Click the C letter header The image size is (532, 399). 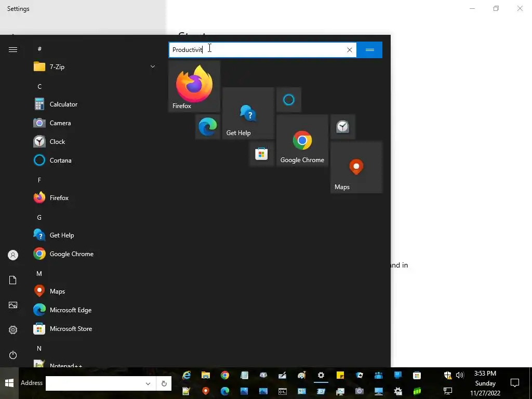tap(39, 87)
